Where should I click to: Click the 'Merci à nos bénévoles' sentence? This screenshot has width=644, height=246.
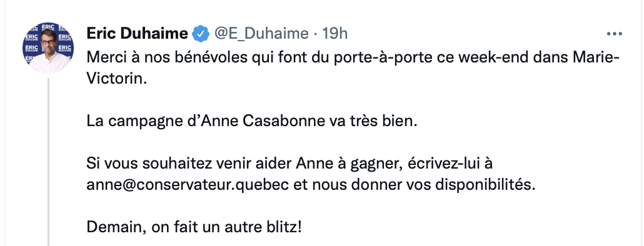[353, 67]
